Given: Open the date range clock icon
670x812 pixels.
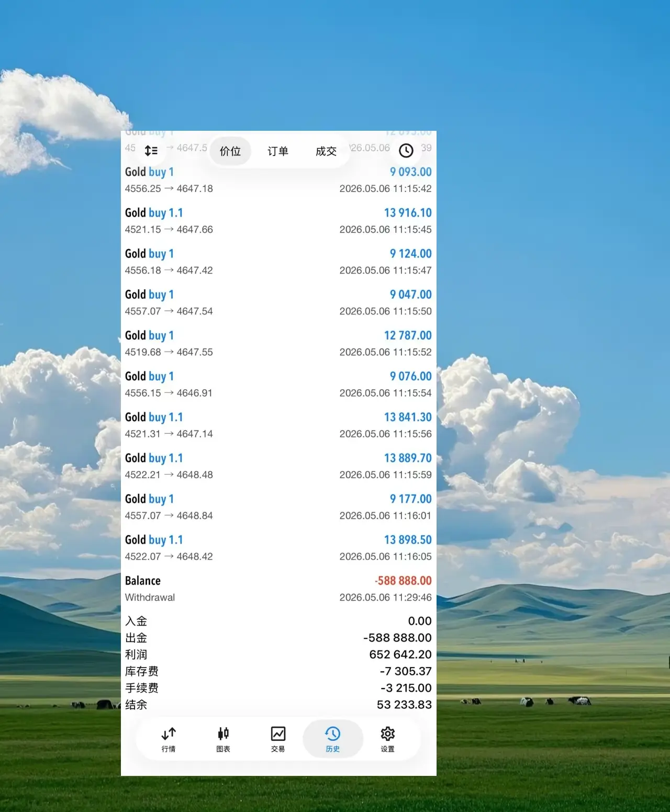Looking at the screenshot, I should click(x=406, y=151).
